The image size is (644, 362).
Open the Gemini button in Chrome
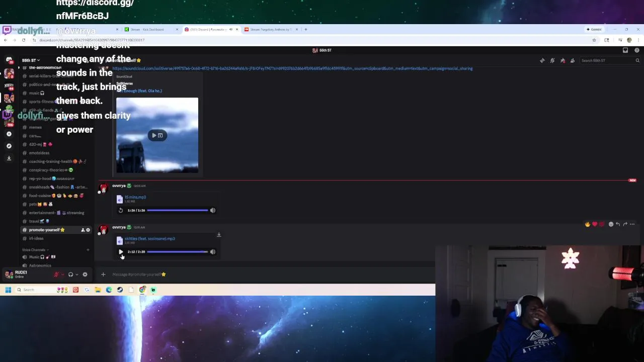[594, 29]
